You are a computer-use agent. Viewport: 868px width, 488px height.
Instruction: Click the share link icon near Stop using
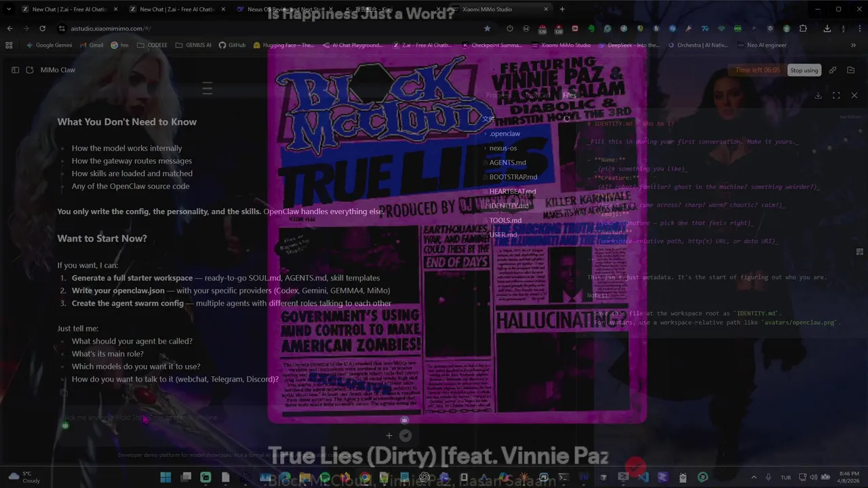[833, 70]
